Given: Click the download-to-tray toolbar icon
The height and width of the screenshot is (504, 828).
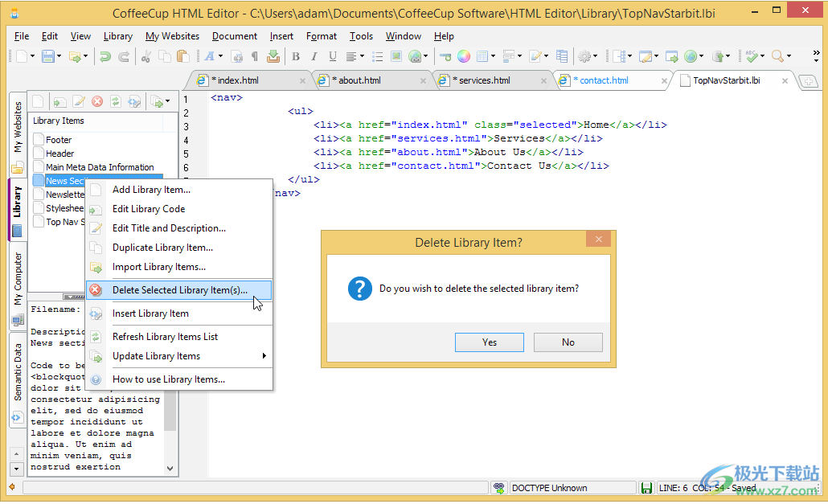Looking at the screenshot, I should pos(273,56).
